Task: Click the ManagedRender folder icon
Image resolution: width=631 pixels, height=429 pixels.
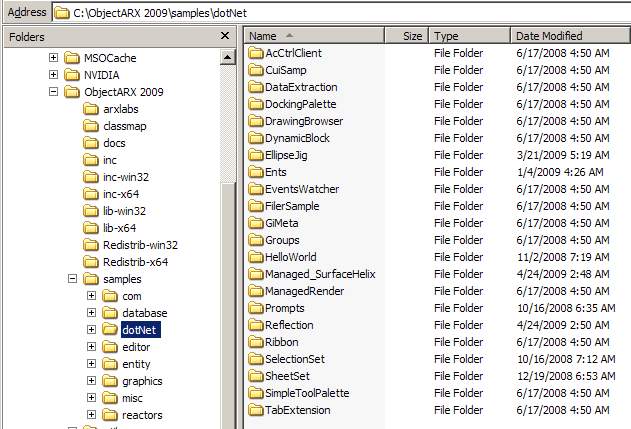Action: click(x=256, y=291)
